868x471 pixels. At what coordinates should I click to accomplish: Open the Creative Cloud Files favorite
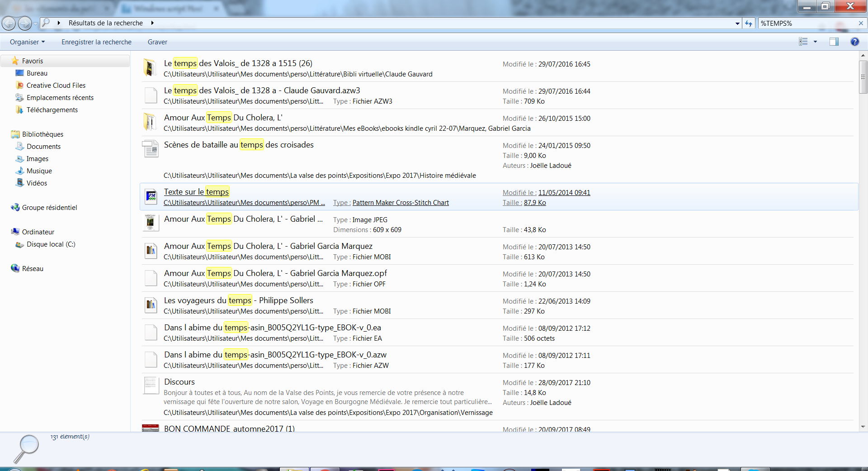click(56, 85)
